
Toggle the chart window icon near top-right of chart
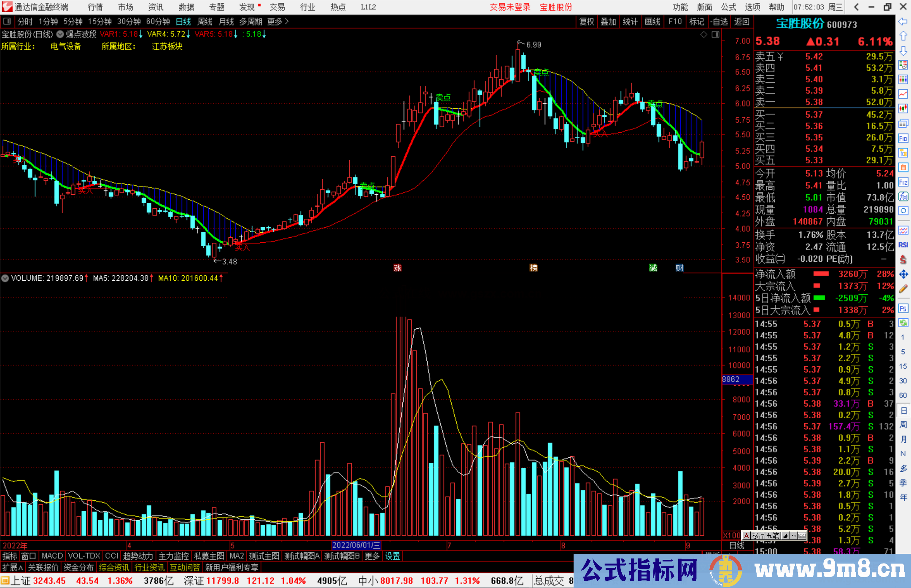(716, 35)
